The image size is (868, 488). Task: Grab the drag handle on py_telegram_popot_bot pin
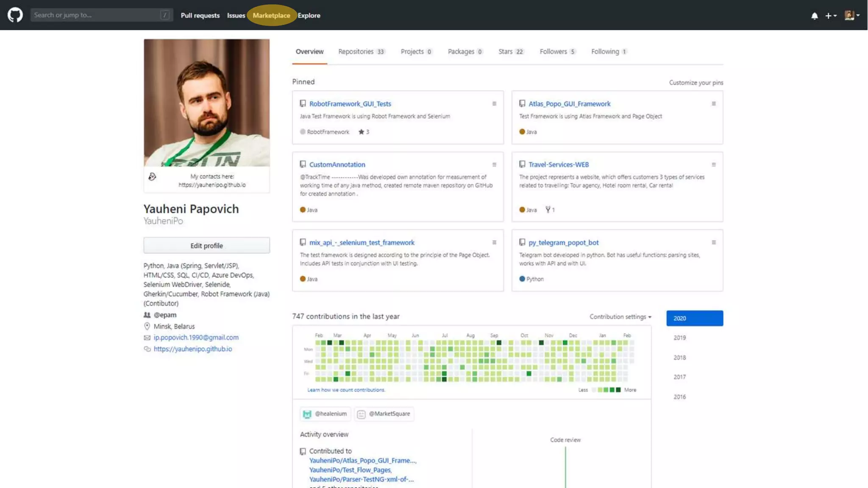713,242
